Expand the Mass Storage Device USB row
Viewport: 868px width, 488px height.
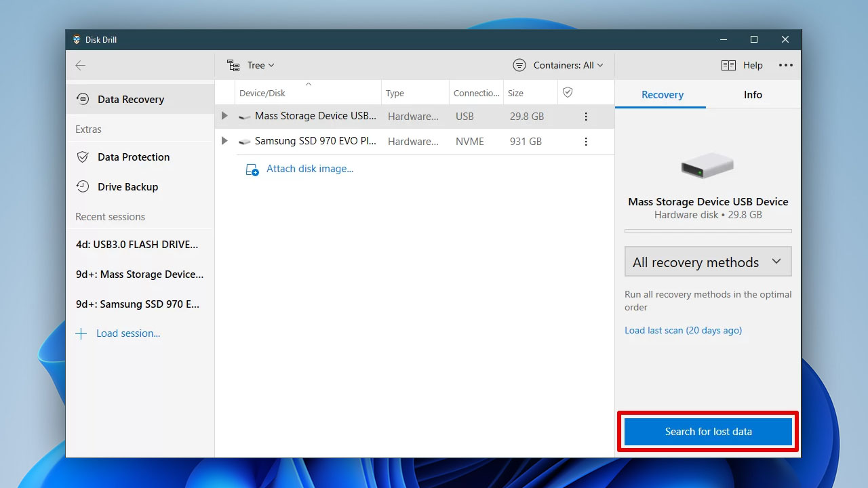tap(224, 117)
